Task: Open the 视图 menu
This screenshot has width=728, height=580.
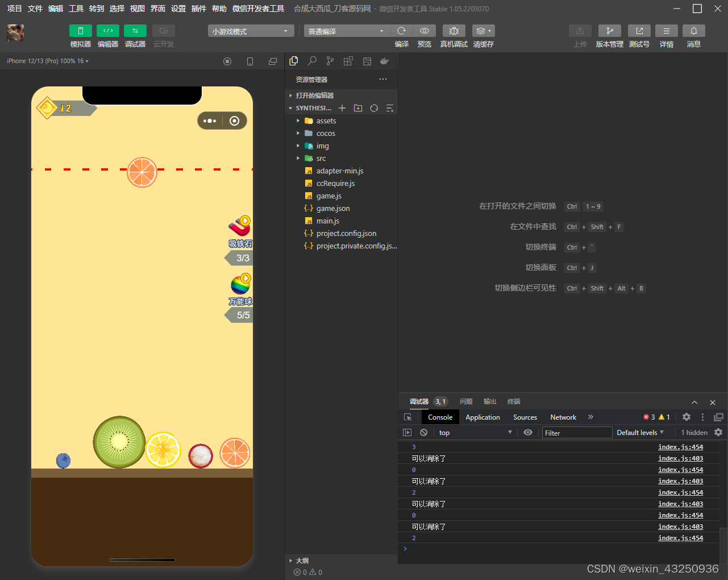Action: (137, 9)
